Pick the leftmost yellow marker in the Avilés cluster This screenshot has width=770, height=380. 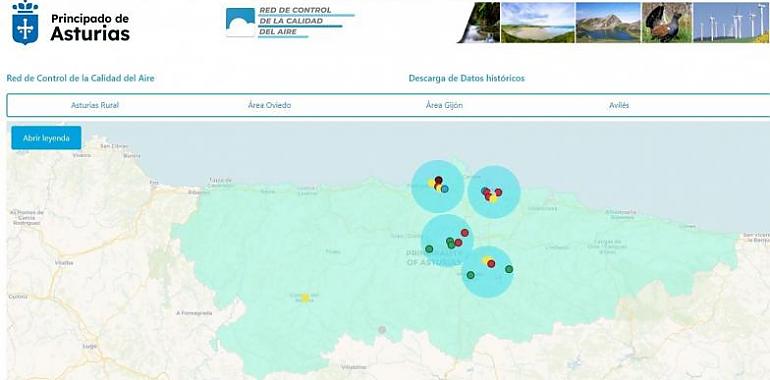click(431, 183)
